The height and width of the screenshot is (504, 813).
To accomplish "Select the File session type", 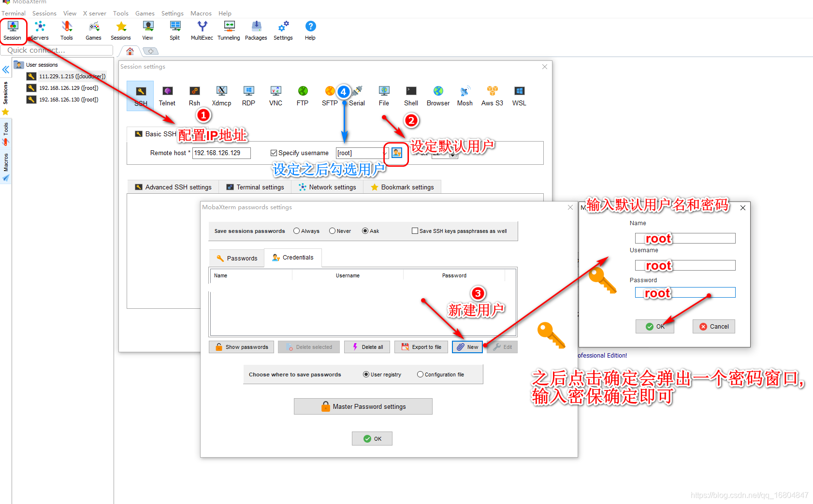I will coord(384,96).
